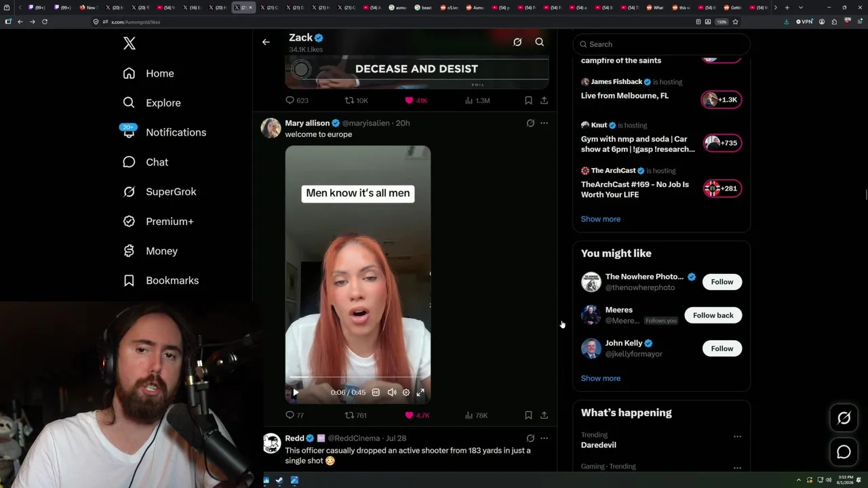The image size is (868, 488).
Task: Open more options for the Gaming trend
Action: 737,468
